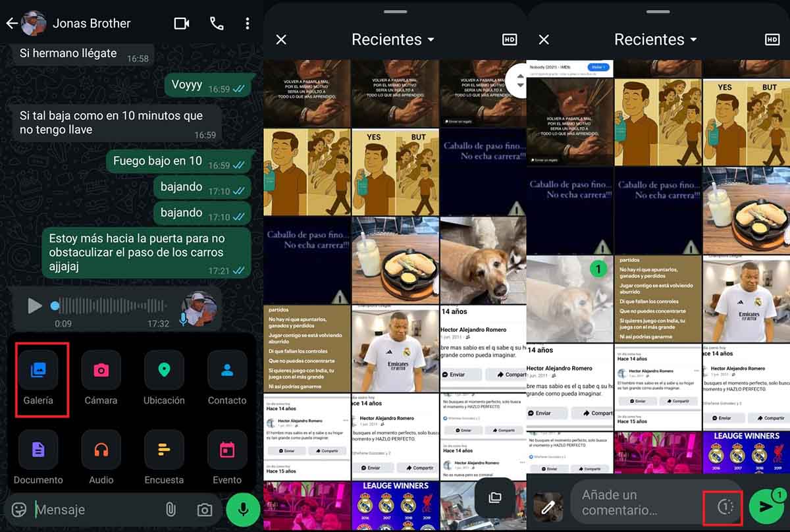Select the dog photo in middle gallery
This screenshot has width=790, height=532.
(483, 259)
